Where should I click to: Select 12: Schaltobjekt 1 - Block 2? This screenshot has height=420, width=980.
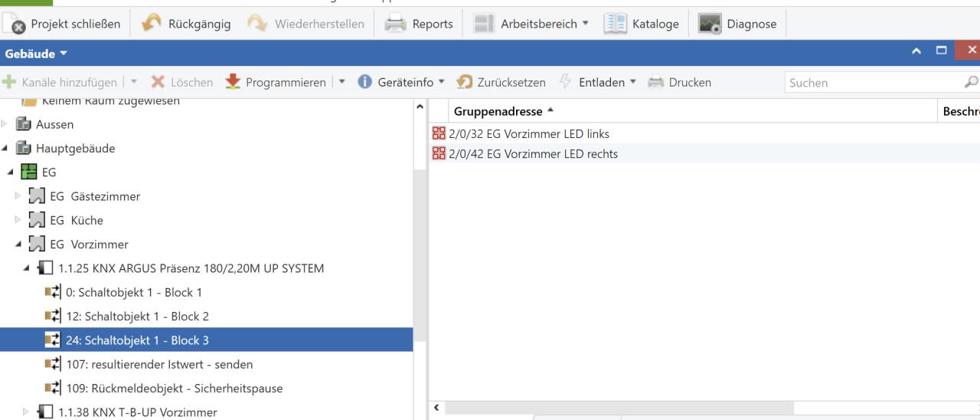pos(142,317)
